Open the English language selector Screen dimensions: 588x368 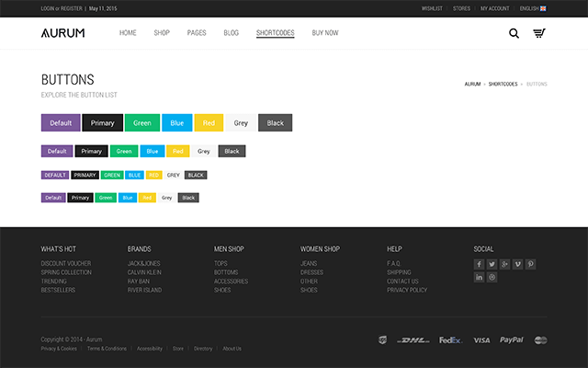pos(533,8)
